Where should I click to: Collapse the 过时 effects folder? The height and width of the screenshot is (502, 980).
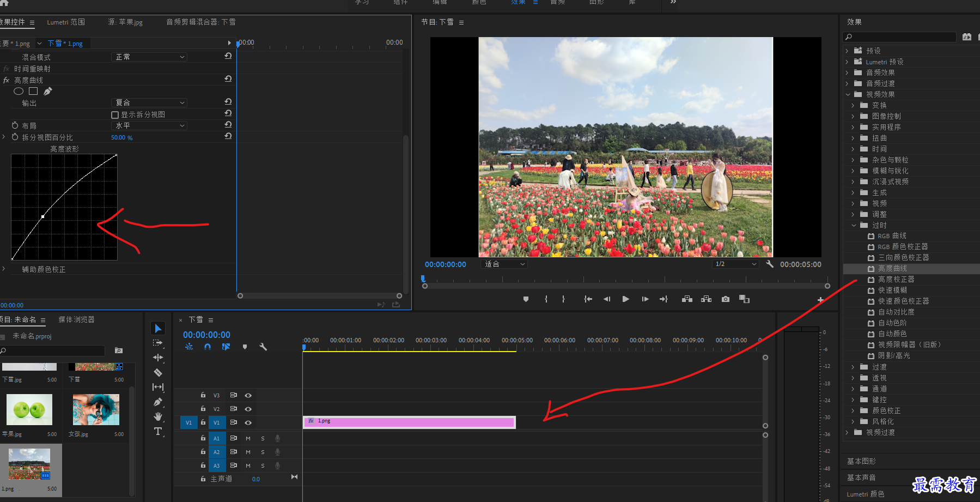pyautogui.click(x=854, y=225)
